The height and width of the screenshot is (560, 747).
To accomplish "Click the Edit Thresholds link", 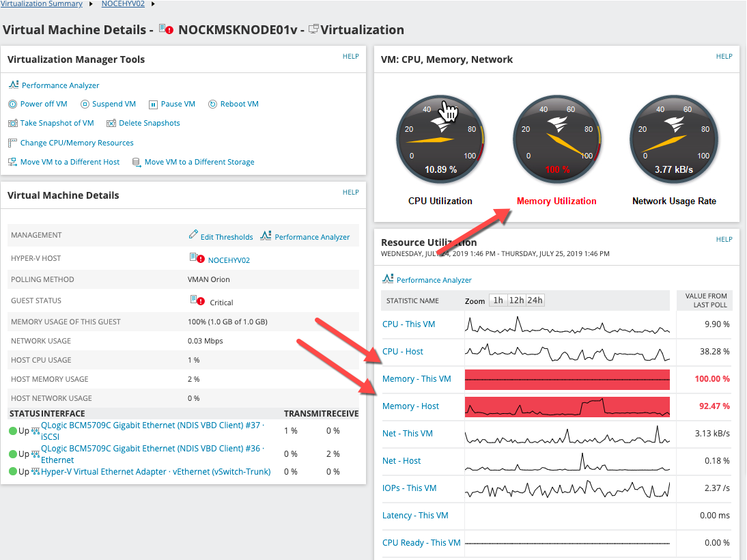I will point(227,237).
